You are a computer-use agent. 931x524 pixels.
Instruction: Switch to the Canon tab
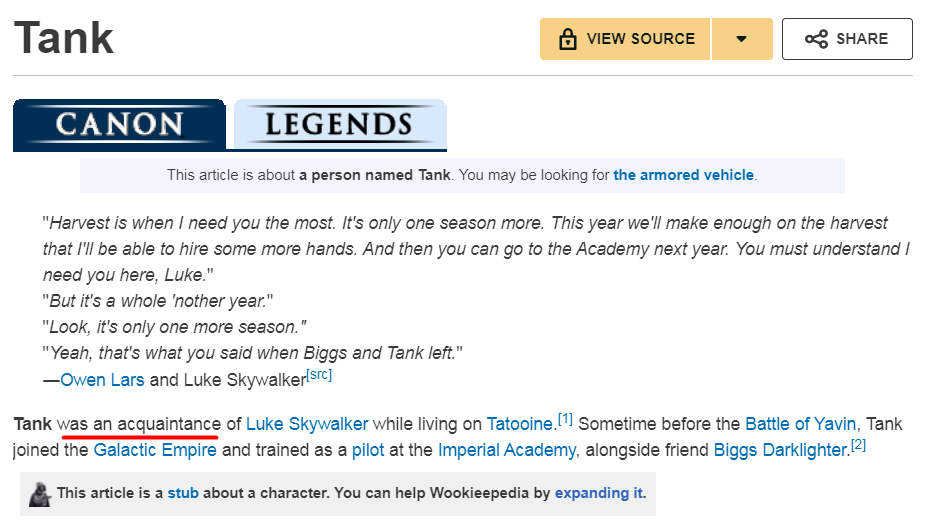coord(119,125)
